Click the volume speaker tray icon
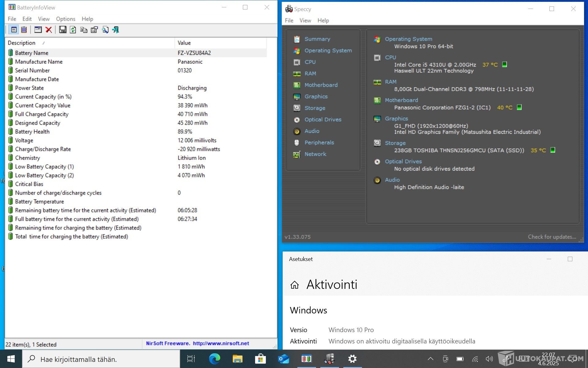 [489, 359]
